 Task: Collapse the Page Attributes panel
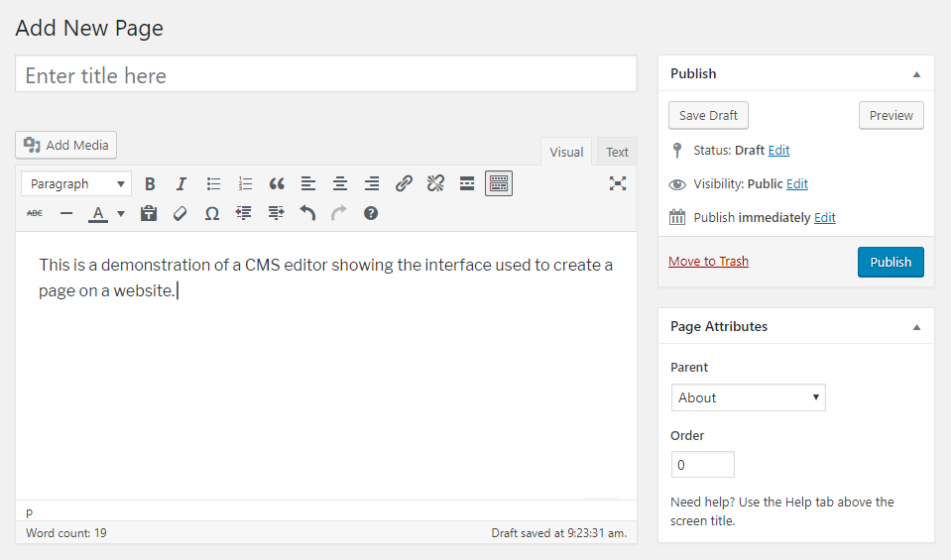point(916,327)
